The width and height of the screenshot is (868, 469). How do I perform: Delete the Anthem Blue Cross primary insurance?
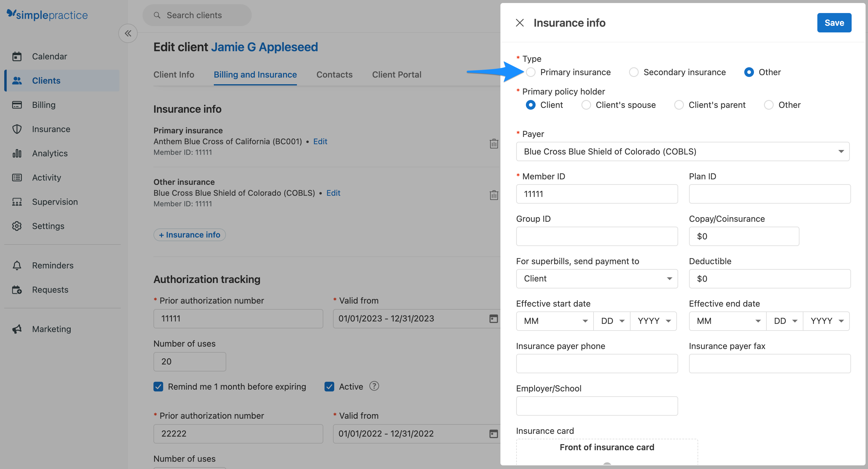(x=494, y=143)
